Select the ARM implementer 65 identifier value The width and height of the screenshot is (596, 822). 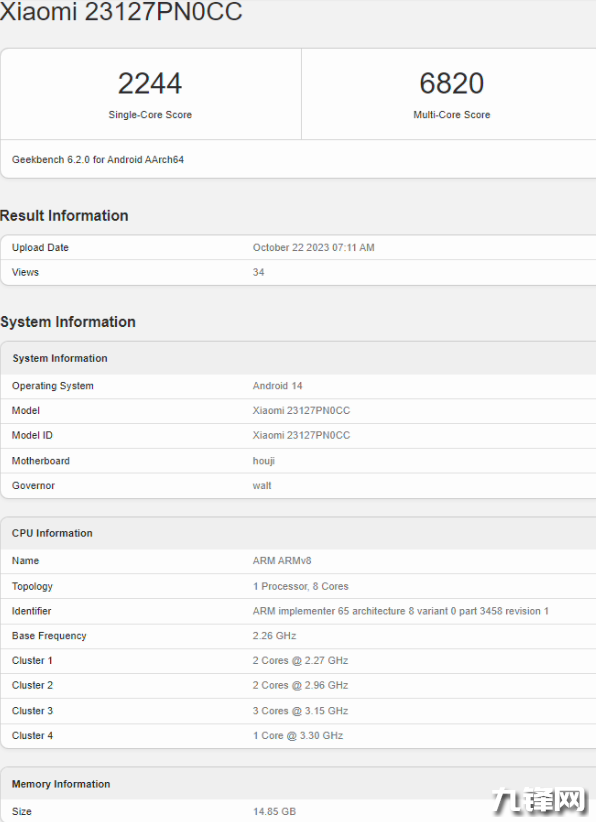tap(400, 611)
